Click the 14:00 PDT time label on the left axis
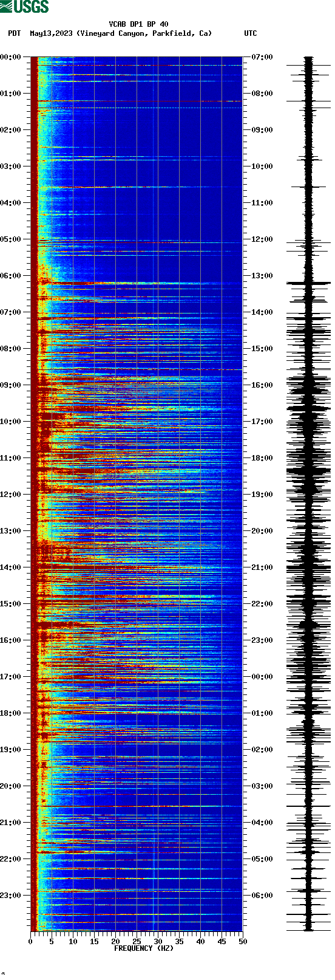Viewport: 335px width, 980px height. [x=10, y=567]
